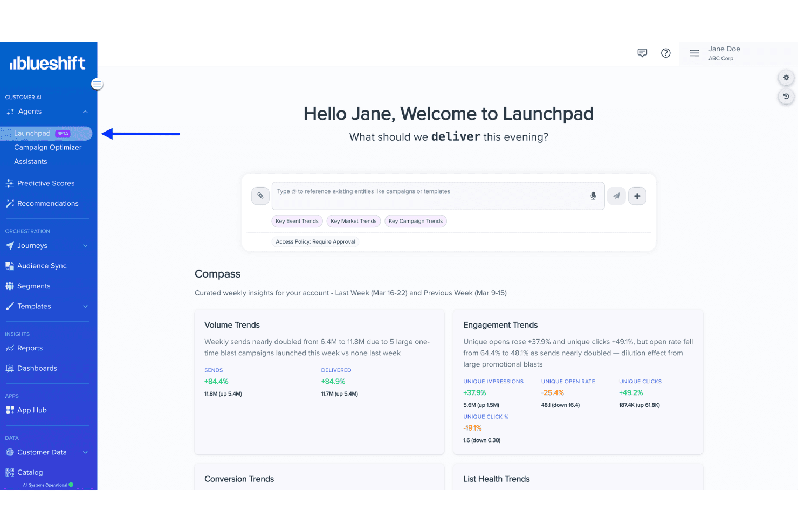The width and height of the screenshot is (798, 532).
Task: Click the All Systems Operational status
Action: [x=48, y=485]
